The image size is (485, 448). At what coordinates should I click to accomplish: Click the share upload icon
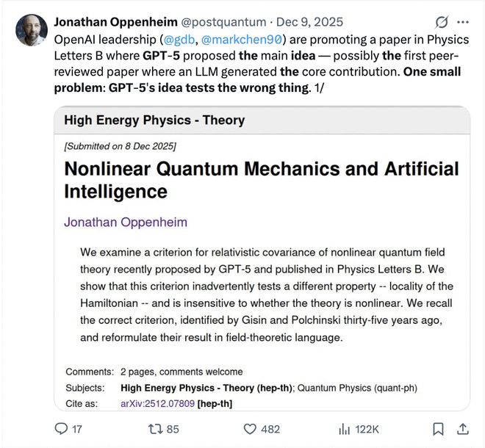pos(463,428)
